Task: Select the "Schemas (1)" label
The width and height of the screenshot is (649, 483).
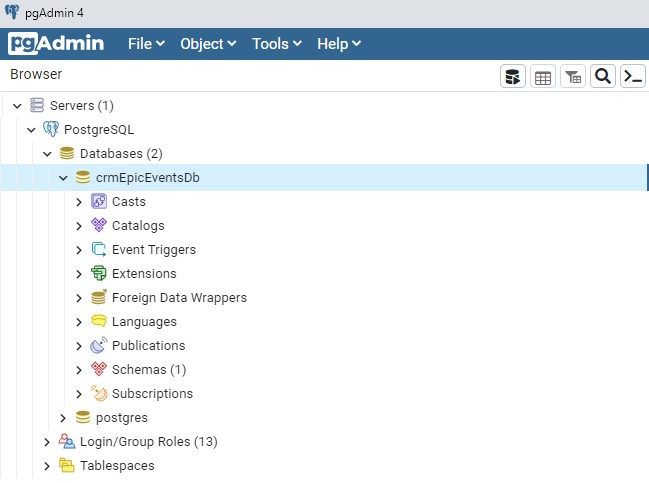Action: click(x=149, y=370)
